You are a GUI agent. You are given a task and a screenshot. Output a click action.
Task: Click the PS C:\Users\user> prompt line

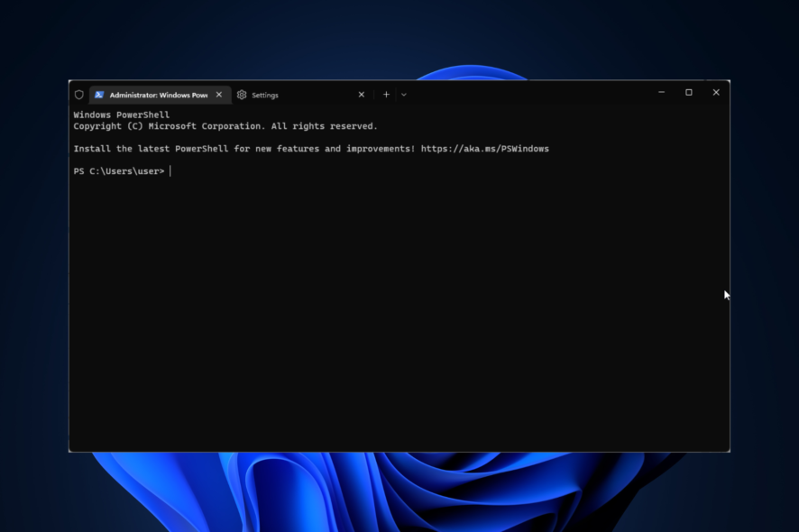(x=119, y=171)
